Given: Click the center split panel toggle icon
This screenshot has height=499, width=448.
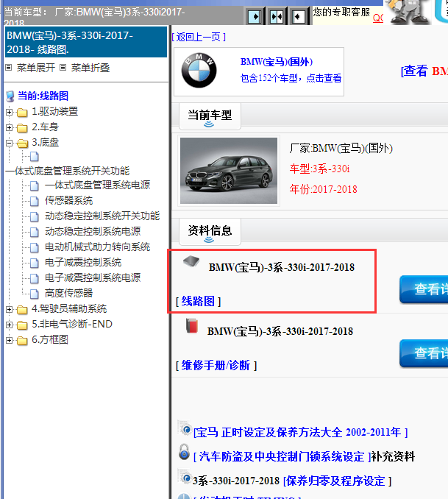Looking at the screenshot, I should pyautogui.click(x=276, y=16).
